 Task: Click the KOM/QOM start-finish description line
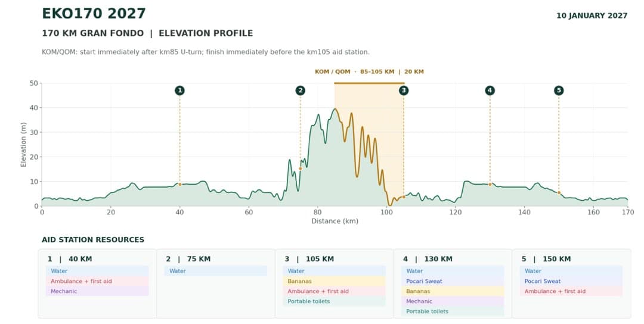point(206,52)
